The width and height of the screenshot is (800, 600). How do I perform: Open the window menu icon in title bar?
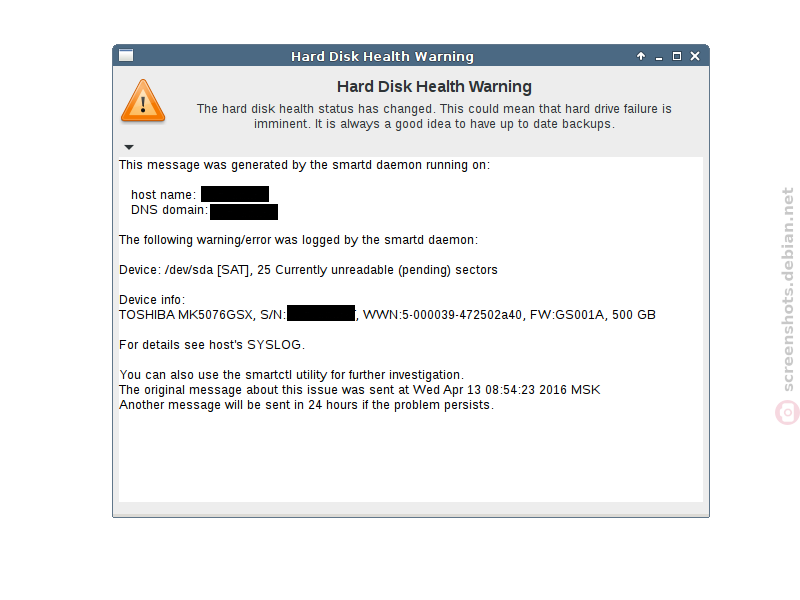[x=126, y=56]
